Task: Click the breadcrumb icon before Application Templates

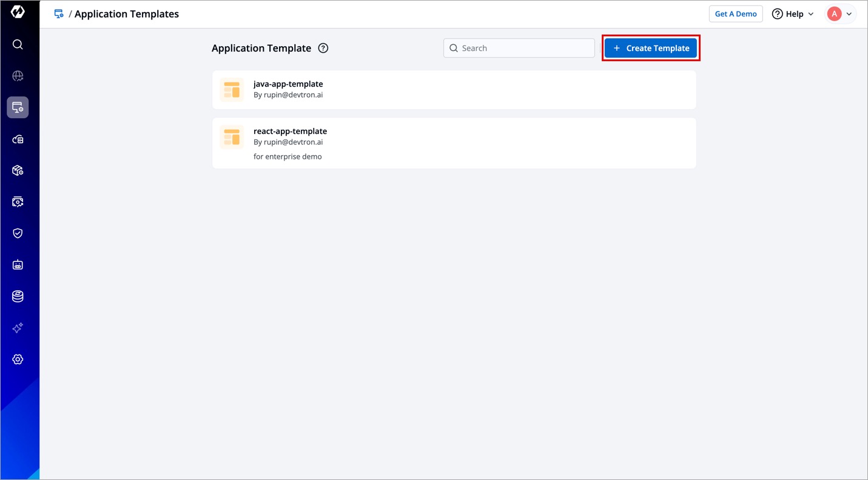Action: coord(59,14)
